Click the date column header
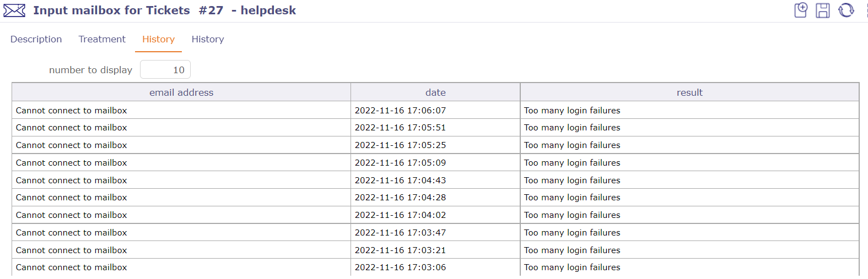Viewport: 868px width, 279px height. tap(435, 92)
